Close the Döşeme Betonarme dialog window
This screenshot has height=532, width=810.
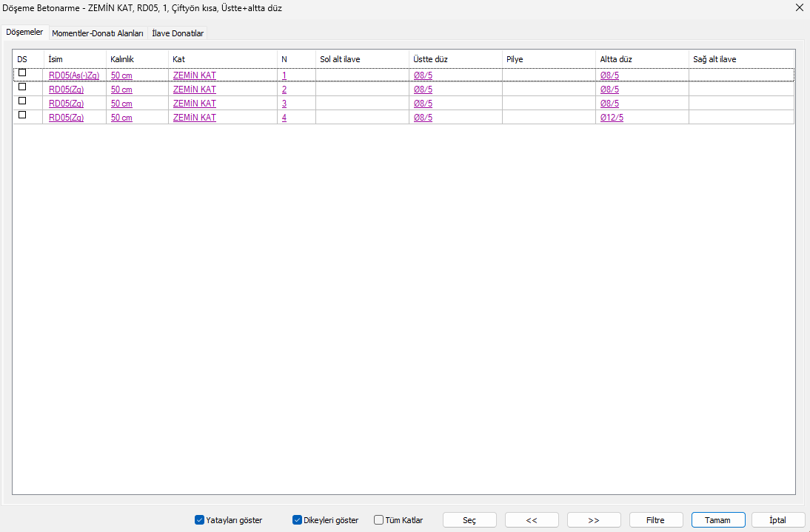click(799, 8)
